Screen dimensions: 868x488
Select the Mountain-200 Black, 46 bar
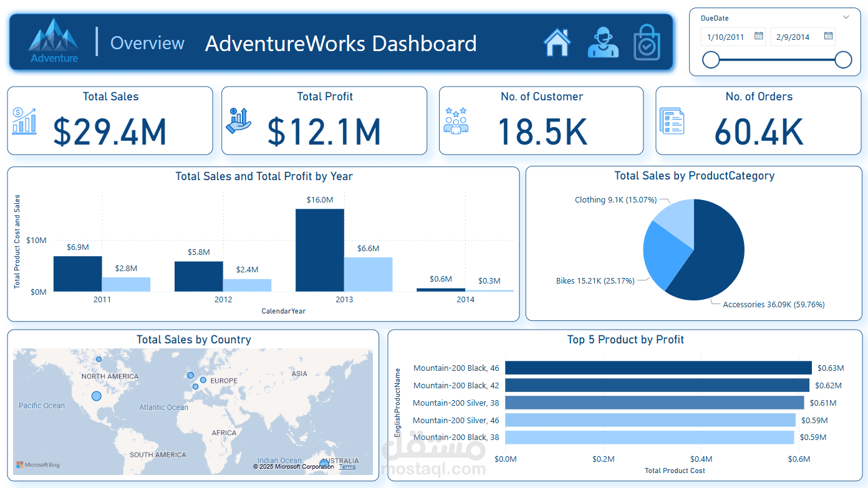658,368
